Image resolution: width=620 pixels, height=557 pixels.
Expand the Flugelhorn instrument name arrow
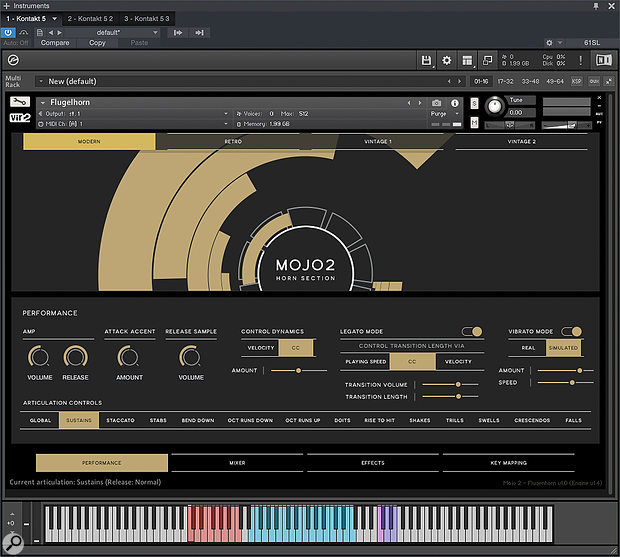tap(43, 103)
